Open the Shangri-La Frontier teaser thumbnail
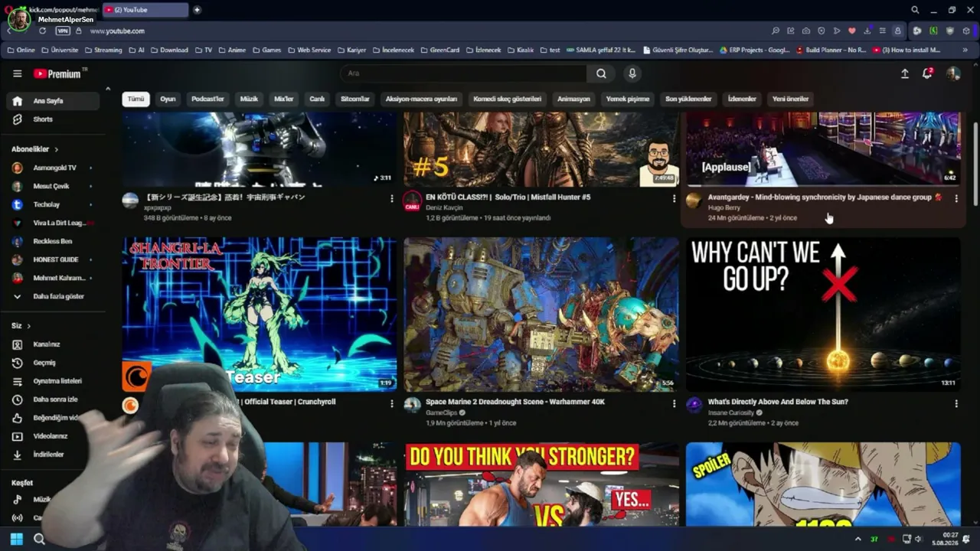980x551 pixels. pos(260,315)
